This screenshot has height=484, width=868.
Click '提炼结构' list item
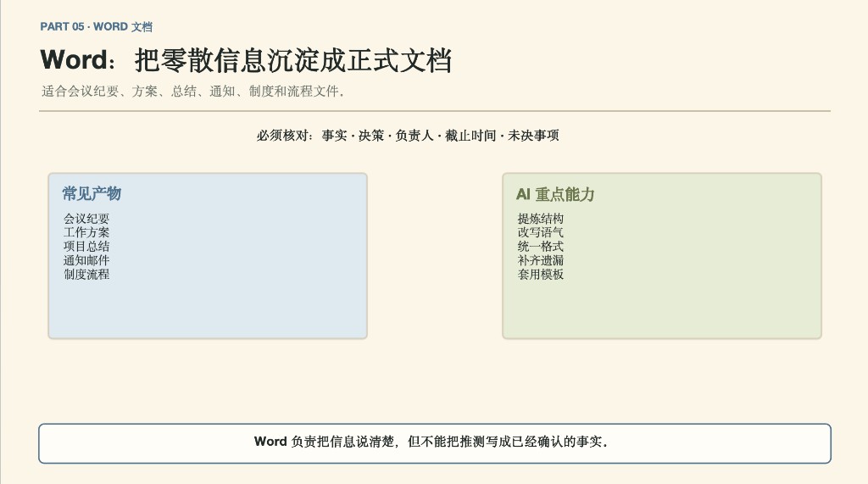click(540, 219)
